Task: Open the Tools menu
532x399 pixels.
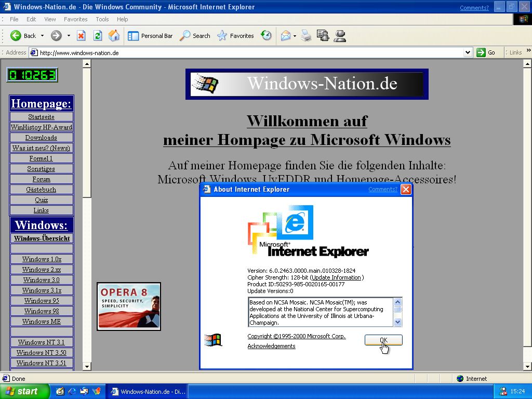Action: 102,19
